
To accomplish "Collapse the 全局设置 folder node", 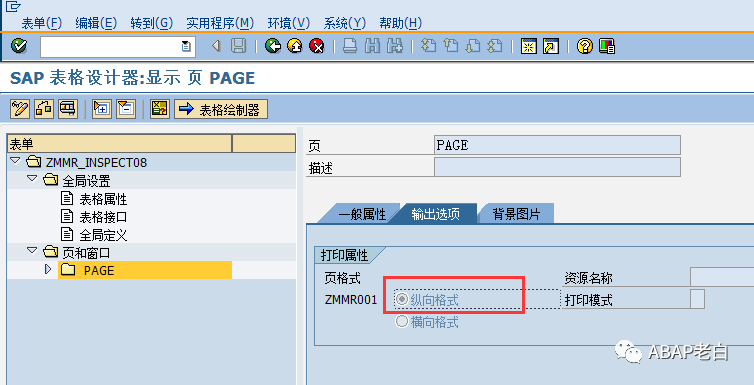I will pos(32,179).
